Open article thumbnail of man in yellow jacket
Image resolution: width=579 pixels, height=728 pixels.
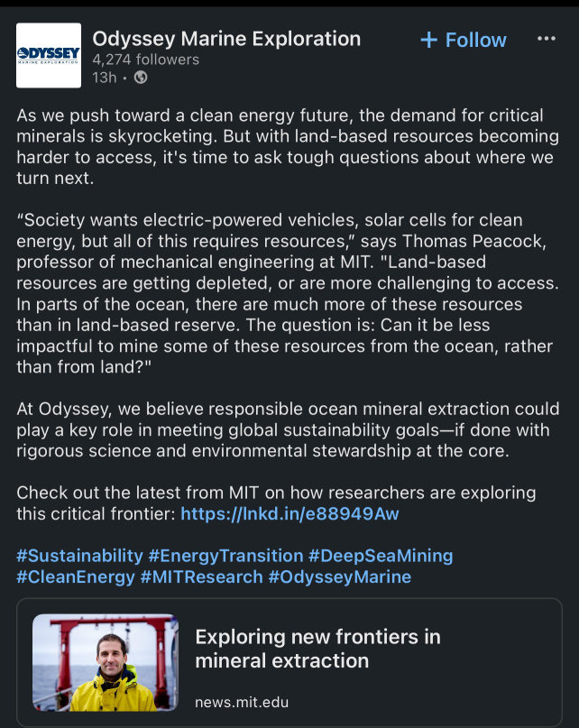click(106, 662)
